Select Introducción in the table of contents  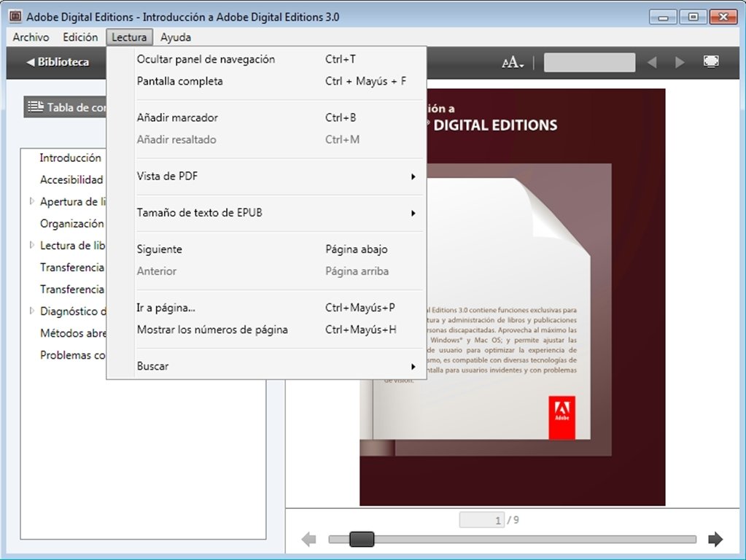coord(71,158)
